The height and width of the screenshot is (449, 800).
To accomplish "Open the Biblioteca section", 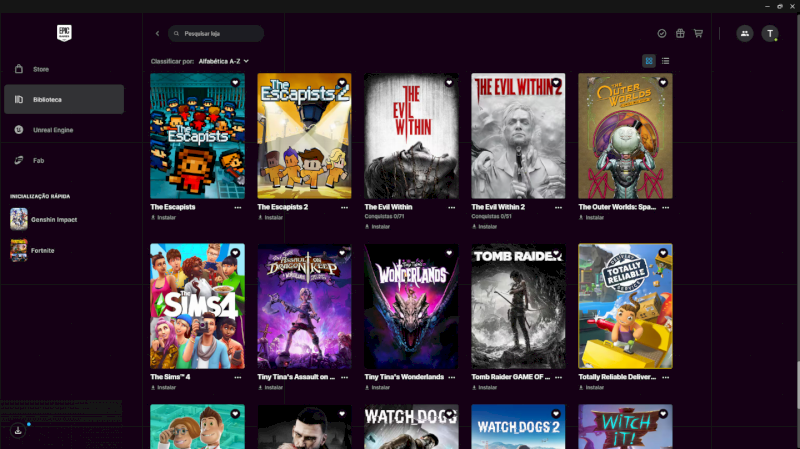I will 64,99.
